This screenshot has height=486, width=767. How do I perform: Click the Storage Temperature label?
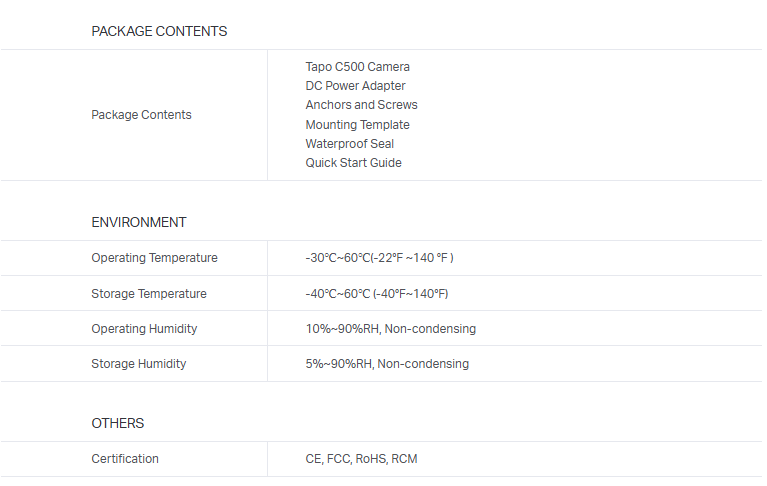[149, 294]
